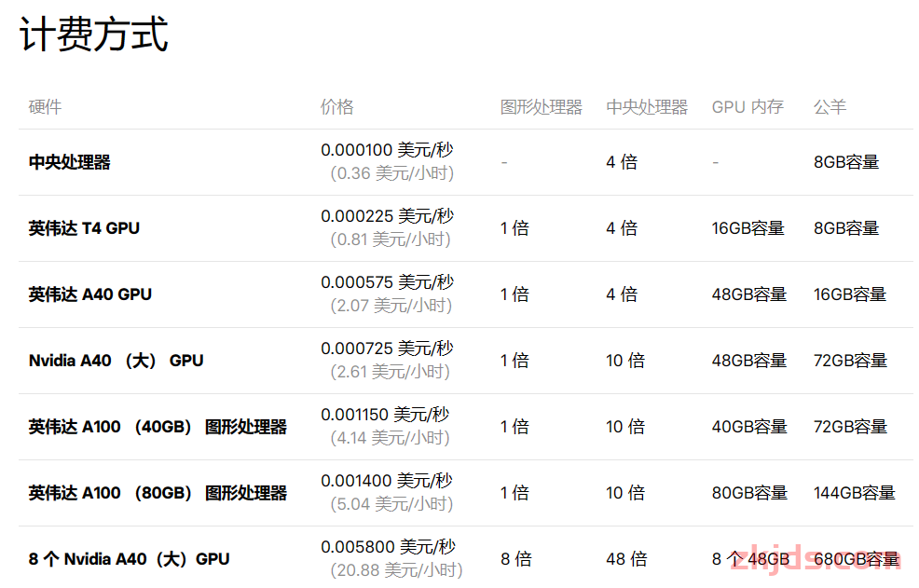Select 1 倍 in the 英伟达 T4 GPU row
This screenshot has height=588, width=919.
pos(514,228)
